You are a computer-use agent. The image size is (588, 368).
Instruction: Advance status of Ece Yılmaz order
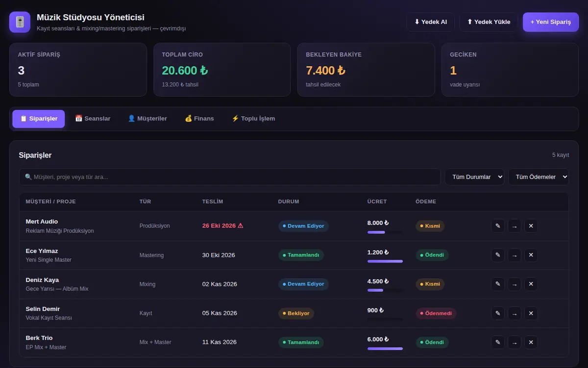[x=514, y=255]
